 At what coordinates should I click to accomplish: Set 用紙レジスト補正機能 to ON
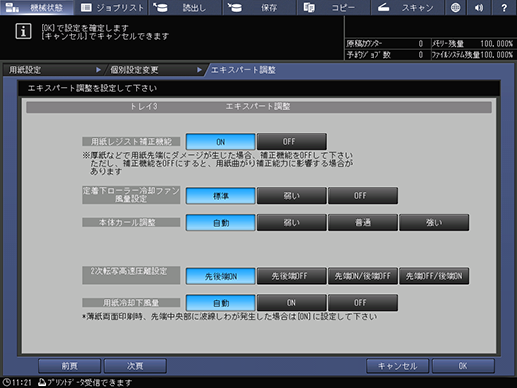pyautogui.click(x=221, y=142)
